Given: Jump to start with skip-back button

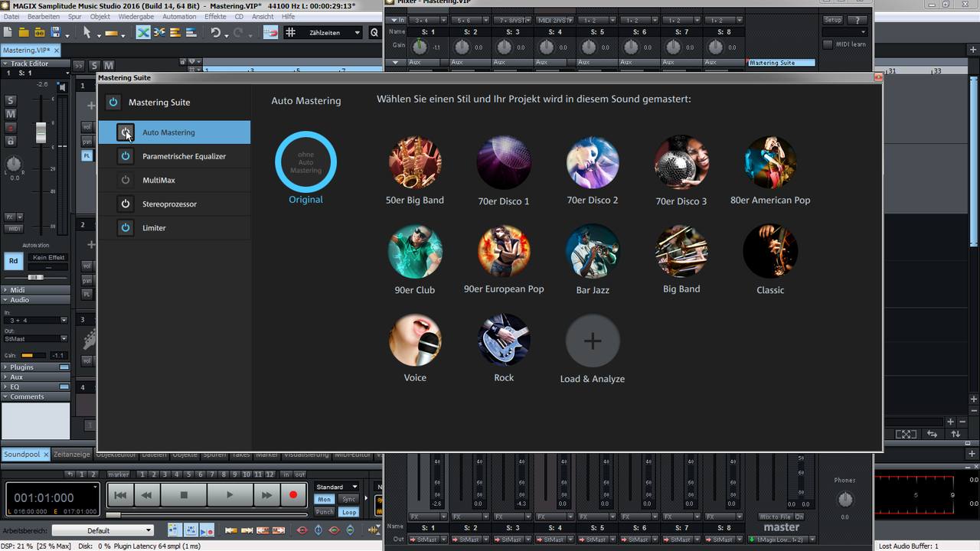Looking at the screenshot, I should point(120,495).
